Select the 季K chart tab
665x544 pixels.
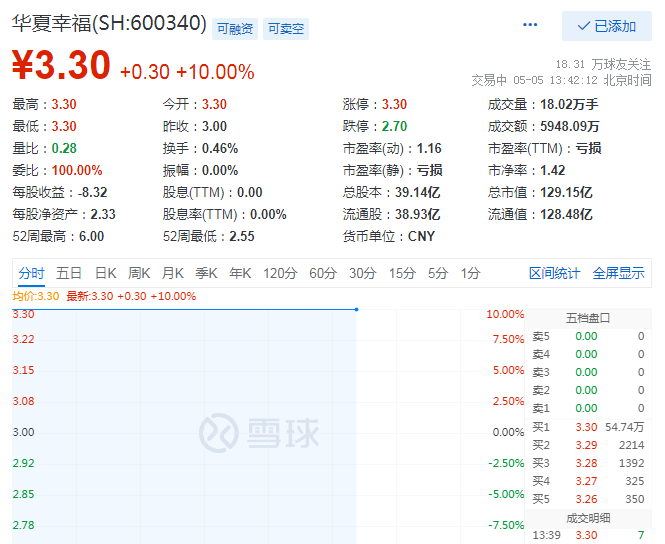(206, 273)
